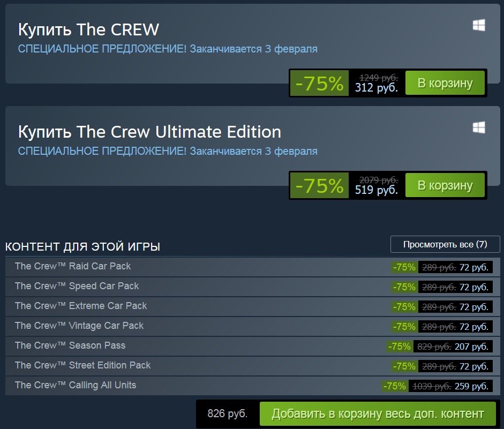Click the 'Купить The CREW' title
This screenshot has height=429, width=504.
[88, 29]
